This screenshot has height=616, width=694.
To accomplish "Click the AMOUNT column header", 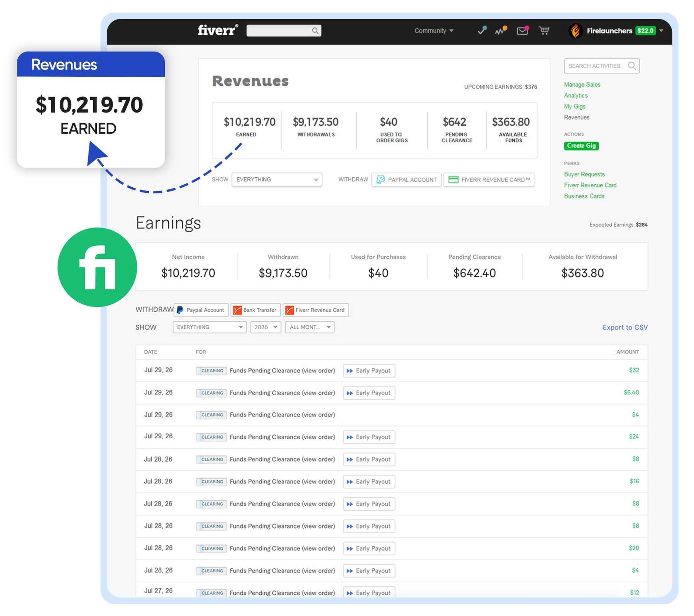I will coord(628,352).
